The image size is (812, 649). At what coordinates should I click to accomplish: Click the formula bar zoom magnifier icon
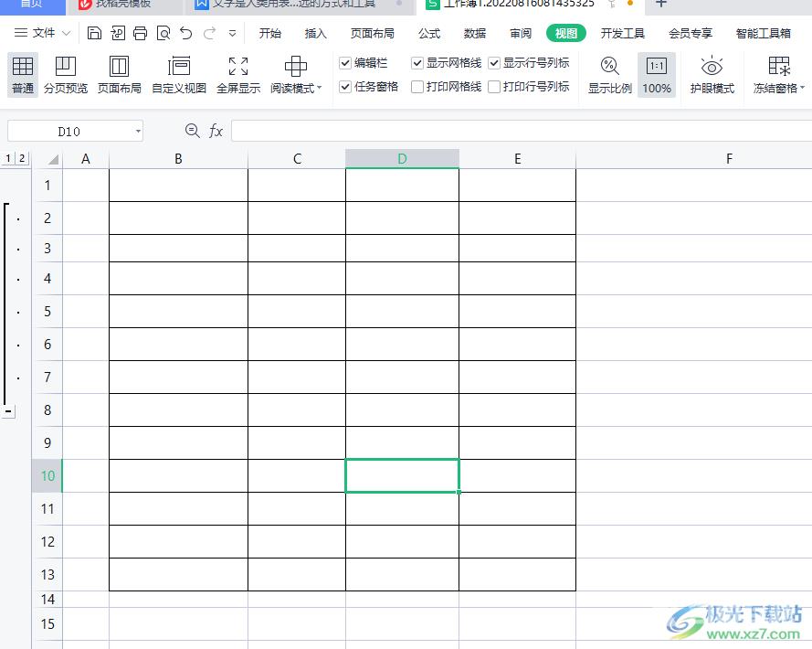(x=192, y=131)
